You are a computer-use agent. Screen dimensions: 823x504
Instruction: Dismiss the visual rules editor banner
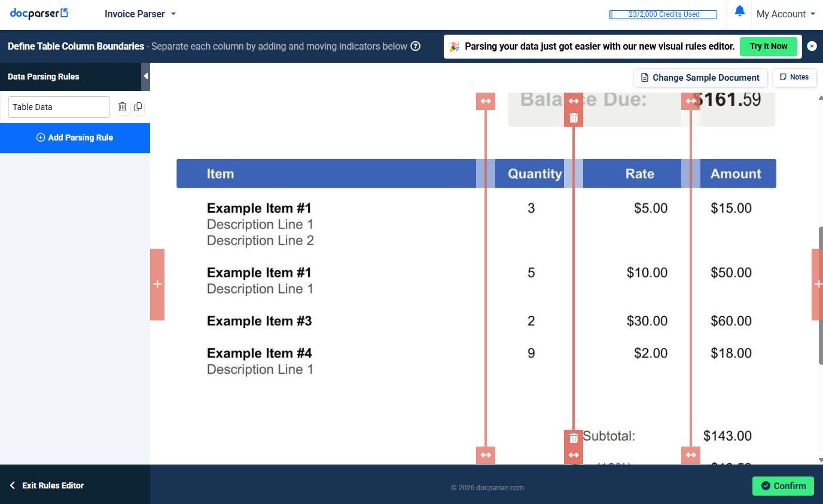(812, 47)
